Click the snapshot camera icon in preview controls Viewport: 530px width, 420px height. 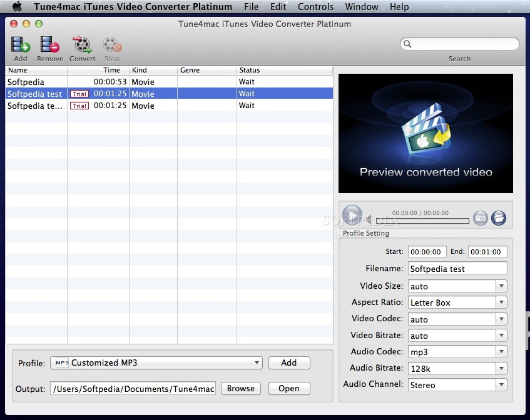pos(481,218)
